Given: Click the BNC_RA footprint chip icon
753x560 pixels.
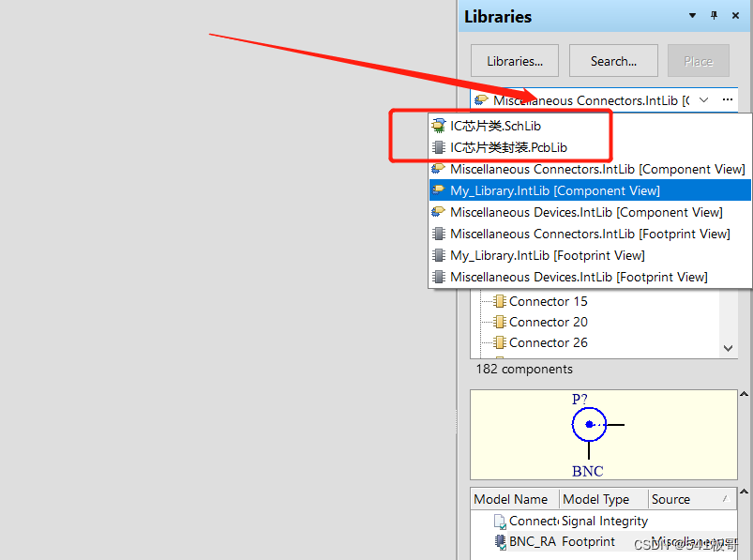Looking at the screenshot, I should pos(499,541).
